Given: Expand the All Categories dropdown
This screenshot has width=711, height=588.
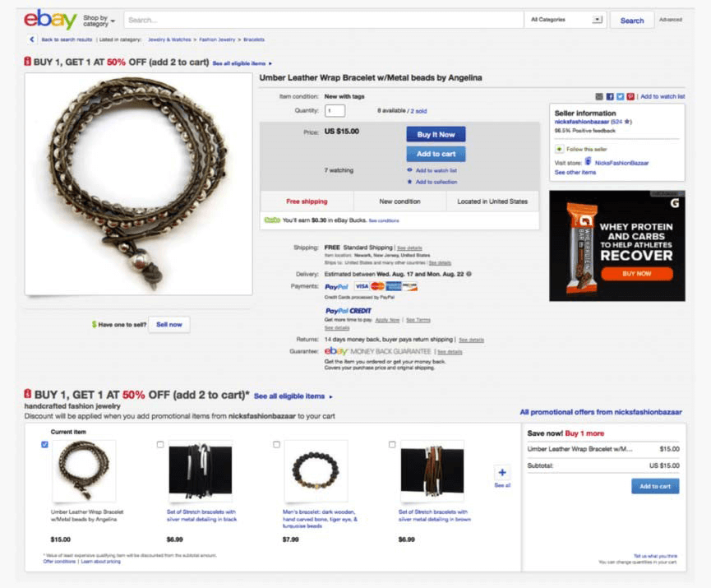Looking at the screenshot, I should coord(566,20).
